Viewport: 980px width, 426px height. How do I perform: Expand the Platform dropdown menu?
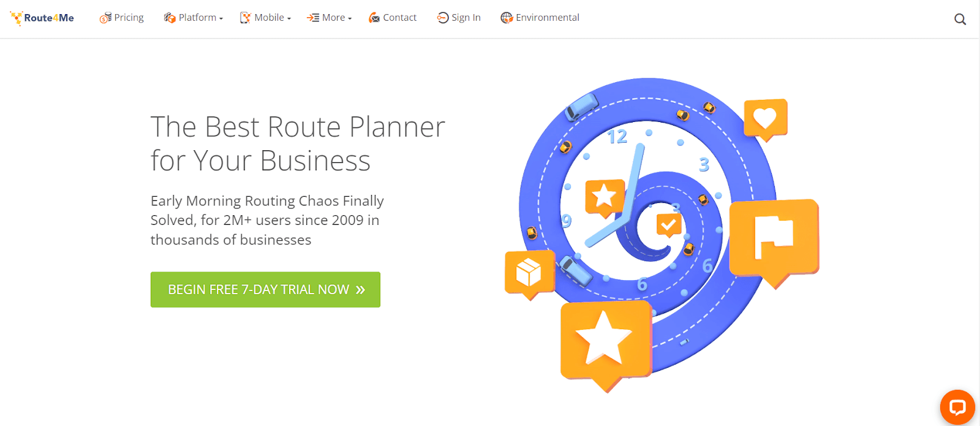(196, 17)
